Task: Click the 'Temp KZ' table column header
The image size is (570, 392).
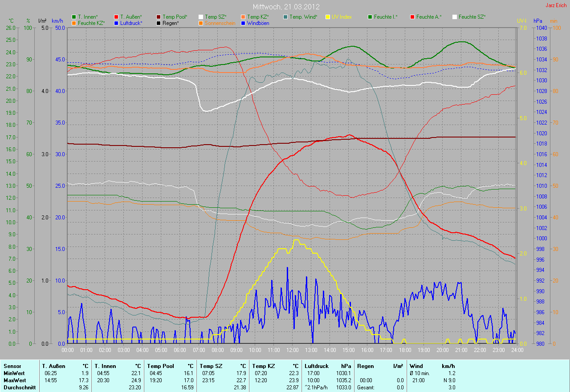Action: (263, 366)
